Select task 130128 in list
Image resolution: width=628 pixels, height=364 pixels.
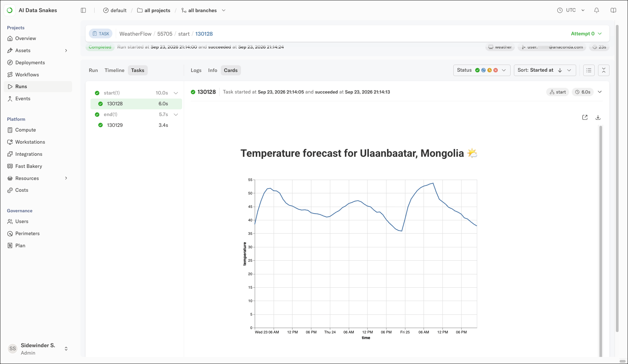coord(136,104)
